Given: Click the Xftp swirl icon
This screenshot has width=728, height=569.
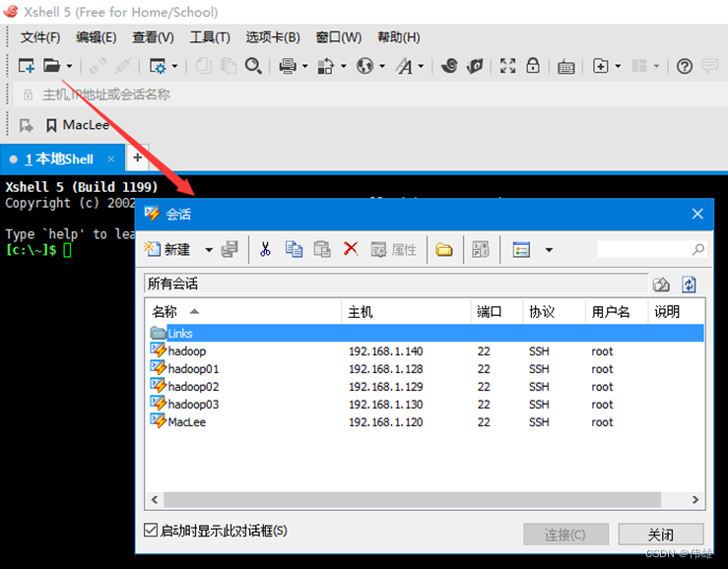Looking at the screenshot, I should (449, 65).
